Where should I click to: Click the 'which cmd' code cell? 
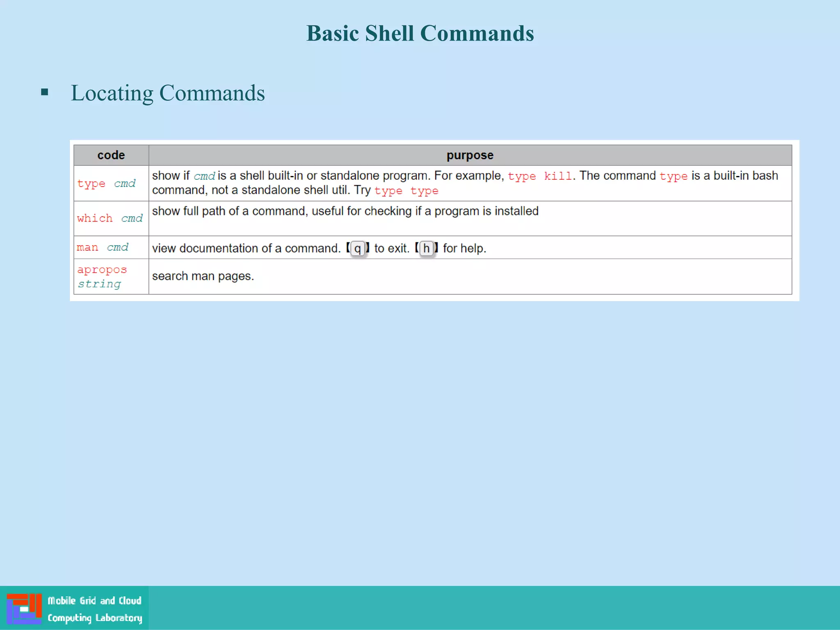(111, 218)
